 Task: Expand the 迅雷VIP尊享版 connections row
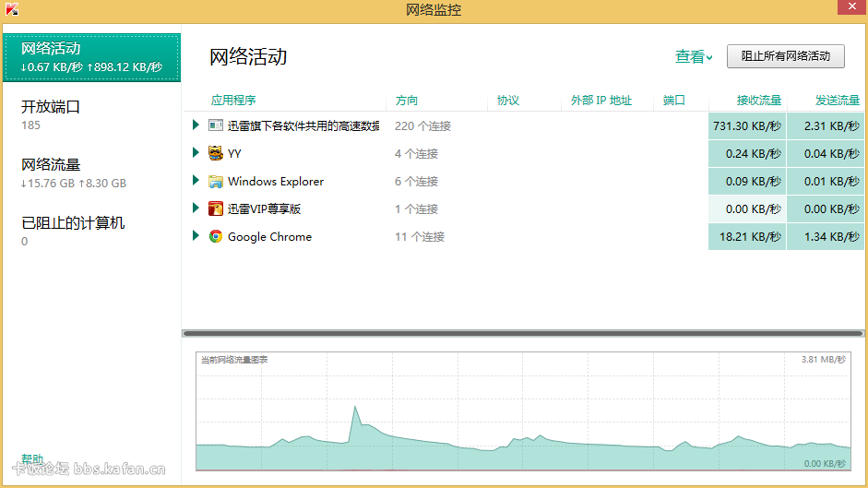[196, 208]
